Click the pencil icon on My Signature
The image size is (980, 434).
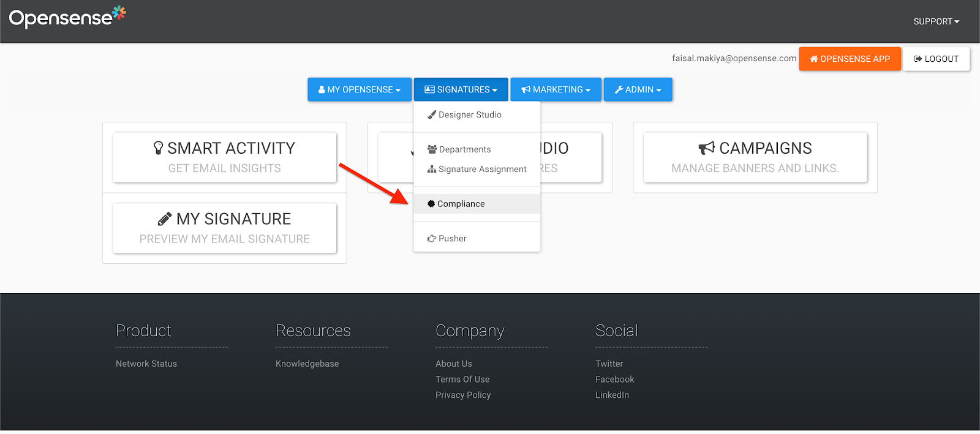(165, 219)
